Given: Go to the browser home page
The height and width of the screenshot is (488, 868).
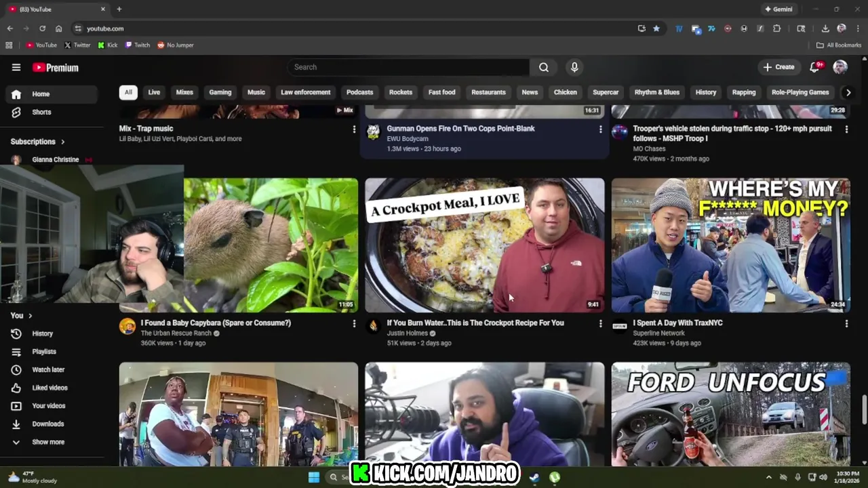Looking at the screenshot, I should (x=59, y=28).
